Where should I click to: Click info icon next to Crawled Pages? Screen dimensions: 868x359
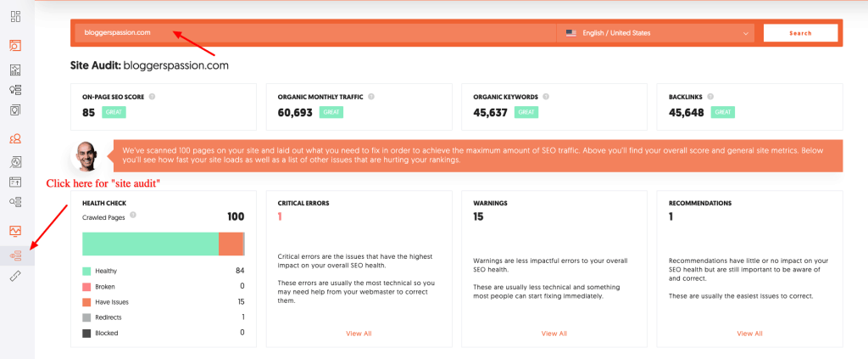133,216
